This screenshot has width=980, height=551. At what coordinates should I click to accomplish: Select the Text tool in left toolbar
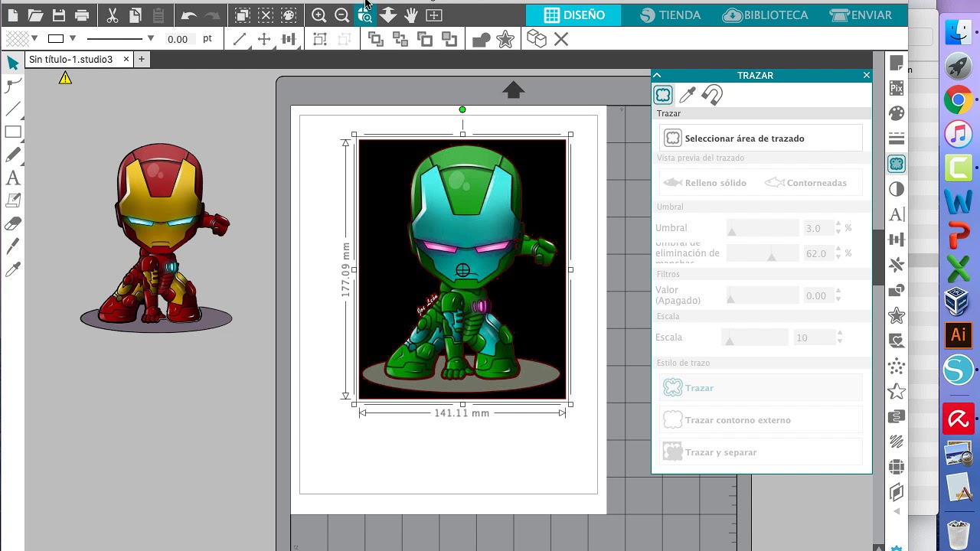point(13,178)
